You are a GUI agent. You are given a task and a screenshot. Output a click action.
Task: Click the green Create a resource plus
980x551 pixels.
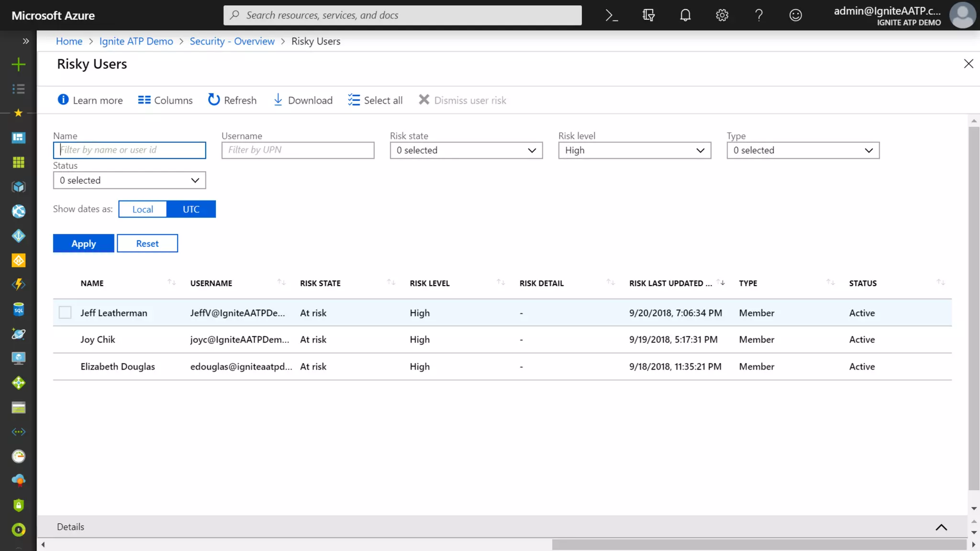point(18,64)
